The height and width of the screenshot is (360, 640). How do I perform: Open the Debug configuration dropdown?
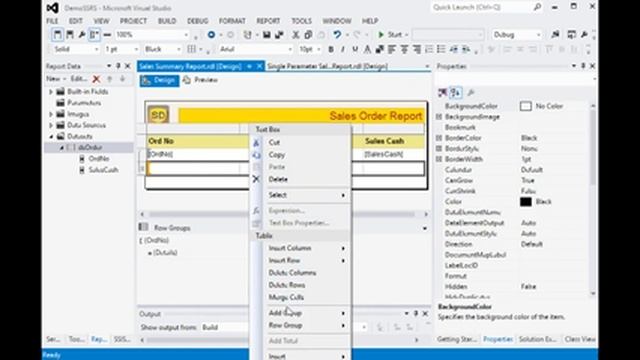click(538, 35)
